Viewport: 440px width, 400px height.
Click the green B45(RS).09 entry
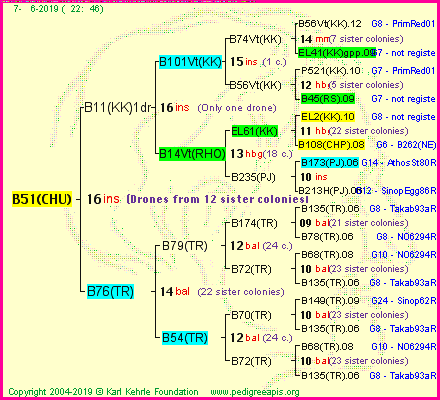(328, 99)
